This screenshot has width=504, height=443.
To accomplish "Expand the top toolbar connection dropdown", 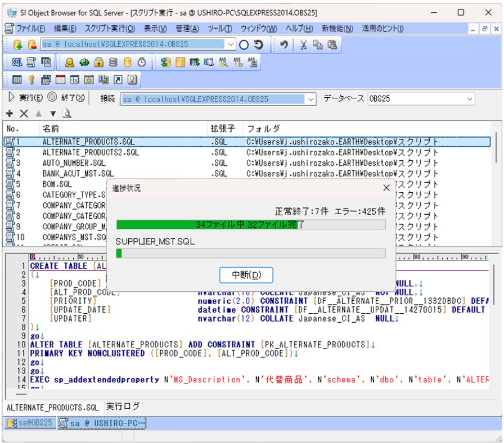I will point(231,44).
